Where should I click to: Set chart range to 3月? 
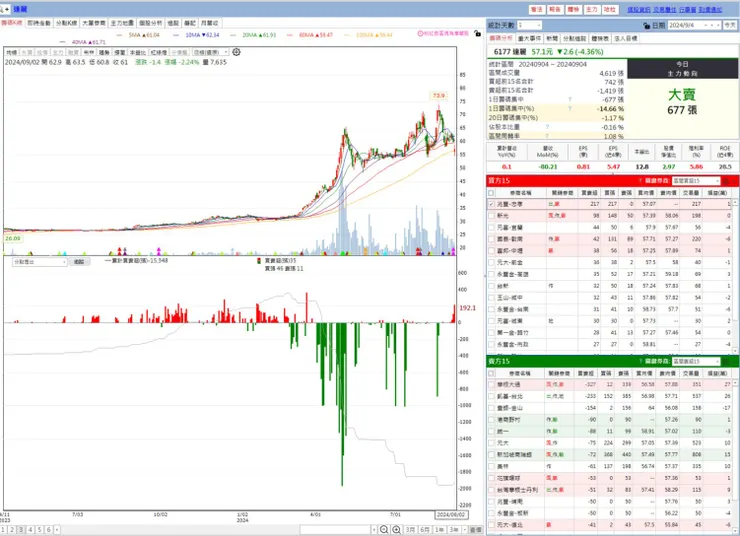(x=411, y=530)
